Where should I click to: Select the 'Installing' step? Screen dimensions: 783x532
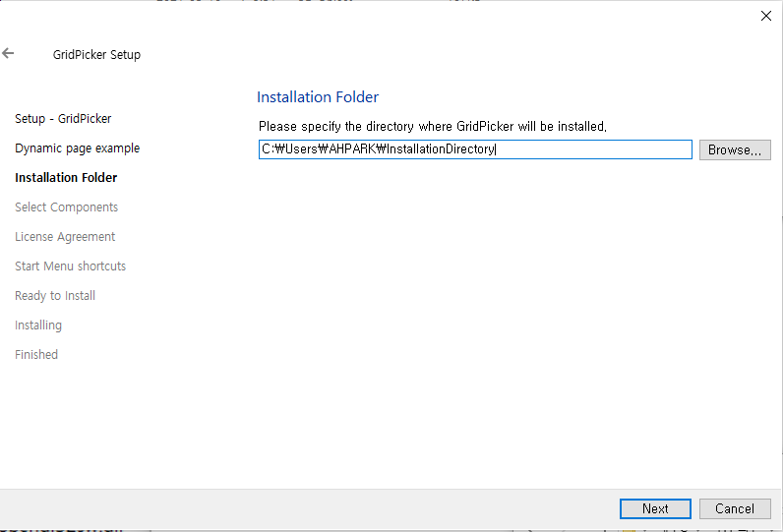point(38,325)
